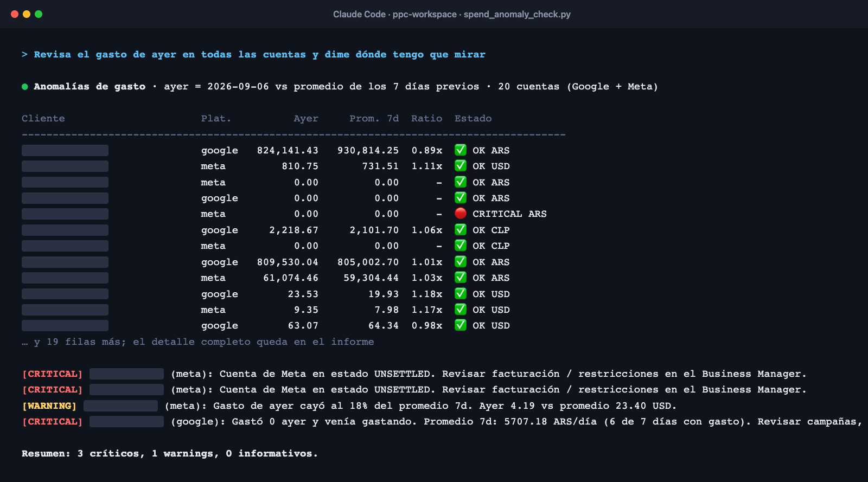Click the value 824,141.43
The image size is (868, 482).
[x=288, y=150]
